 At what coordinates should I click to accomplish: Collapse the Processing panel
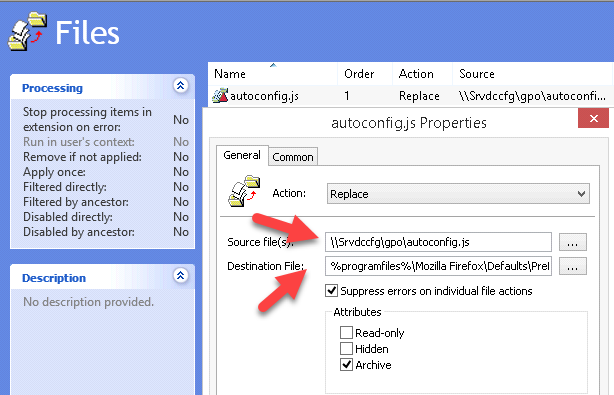click(x=181, y=86)
